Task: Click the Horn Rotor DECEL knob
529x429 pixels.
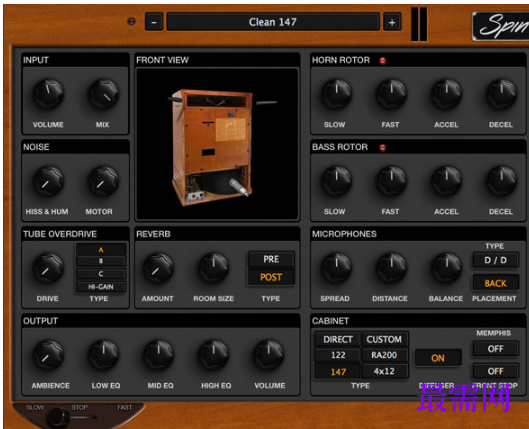Action: click(x=502, y=93)
